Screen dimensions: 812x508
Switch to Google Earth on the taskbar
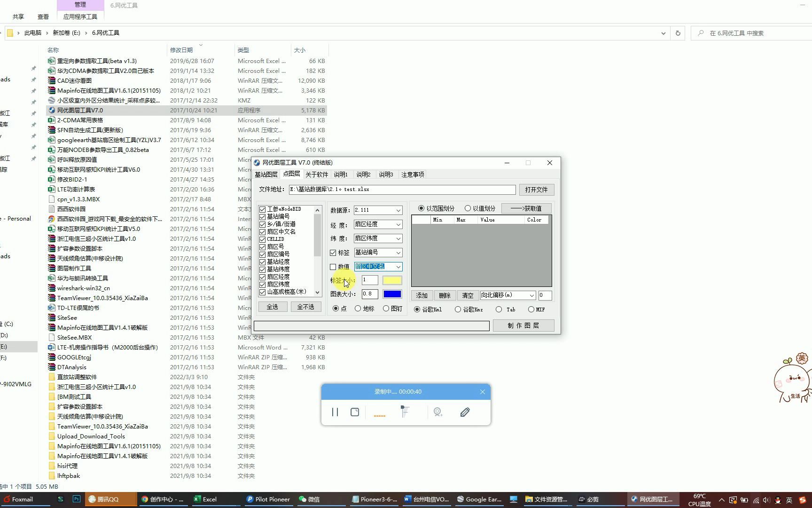[x=480, y=499]
